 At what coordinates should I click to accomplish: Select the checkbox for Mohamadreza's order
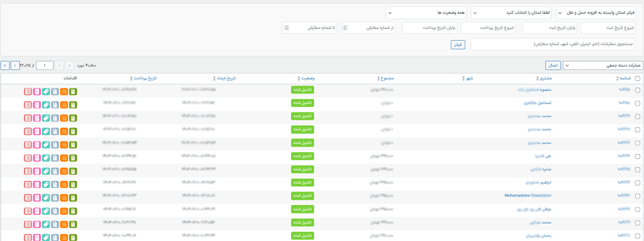tap(638, 196)
